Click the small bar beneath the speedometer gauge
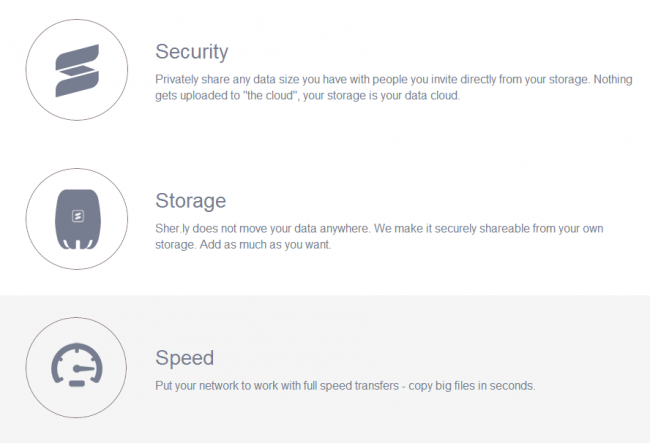Viewport: 650px width, 443px height. (x=77, y=384)
